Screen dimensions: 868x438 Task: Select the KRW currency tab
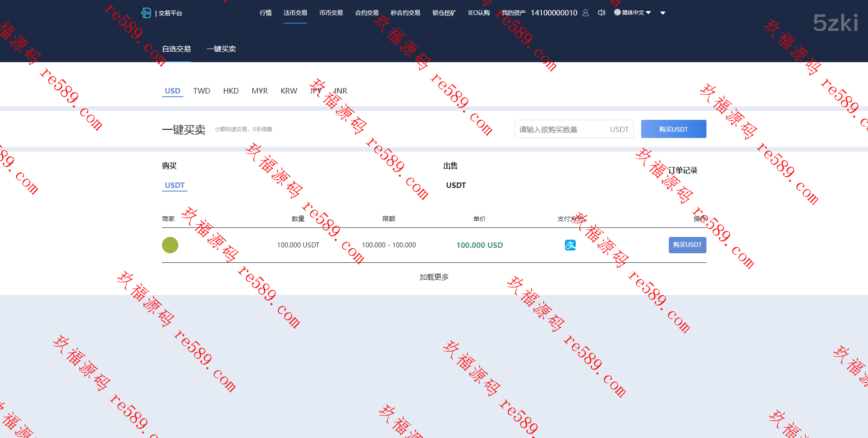coord(289,91)
